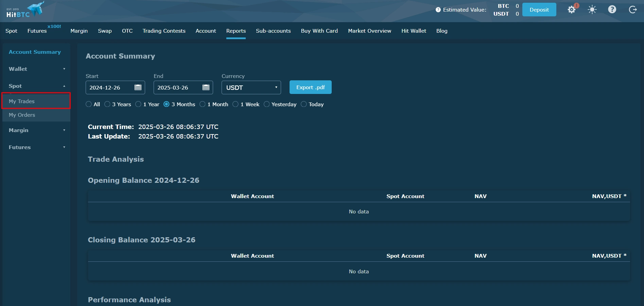The height and width of the screenshot is (306, 644).
Task: Open the Currency USDT dropdown
Action: [x=251, y=87]
